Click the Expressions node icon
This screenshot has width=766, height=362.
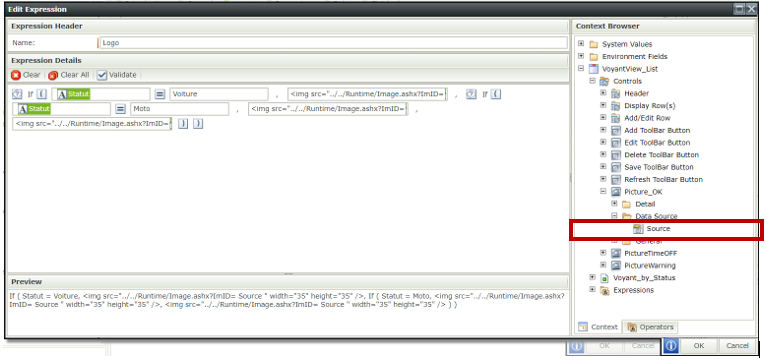click(x=604, y=290)
